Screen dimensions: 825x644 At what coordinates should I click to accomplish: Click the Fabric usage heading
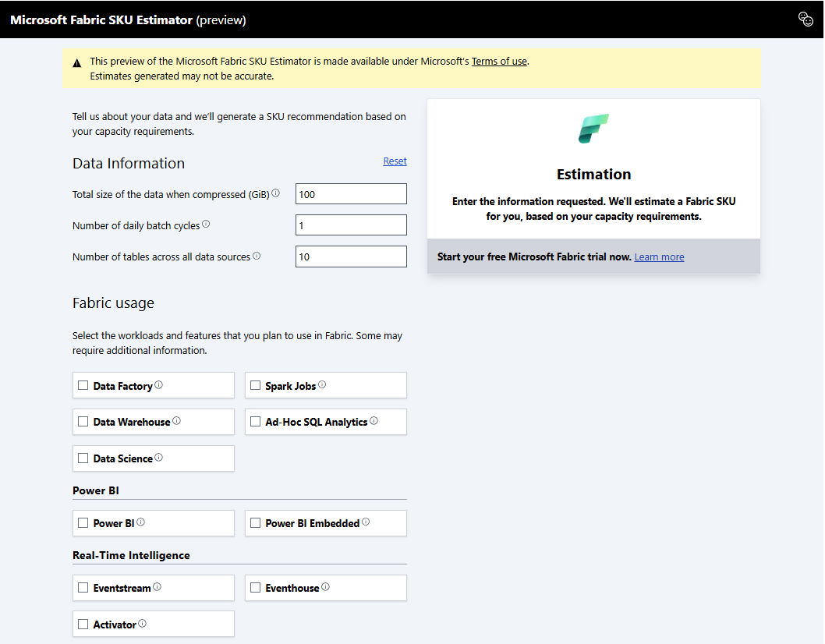pyautogui.click(x=113, y=303)
